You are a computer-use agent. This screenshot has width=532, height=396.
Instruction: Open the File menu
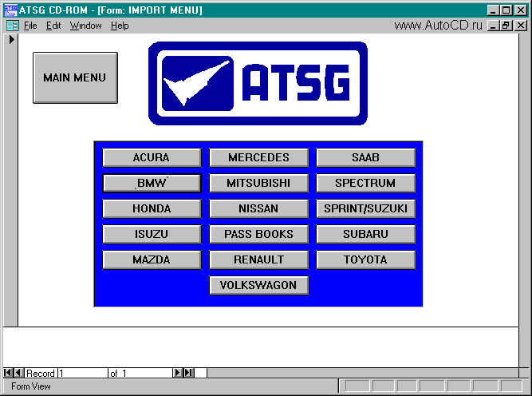pos(30,26)
